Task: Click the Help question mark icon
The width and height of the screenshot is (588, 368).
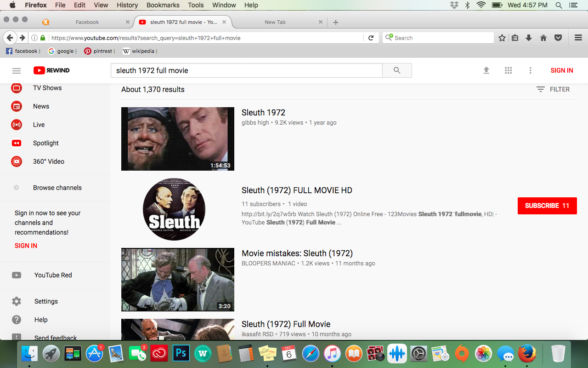Action: click(x=17, y=320)
